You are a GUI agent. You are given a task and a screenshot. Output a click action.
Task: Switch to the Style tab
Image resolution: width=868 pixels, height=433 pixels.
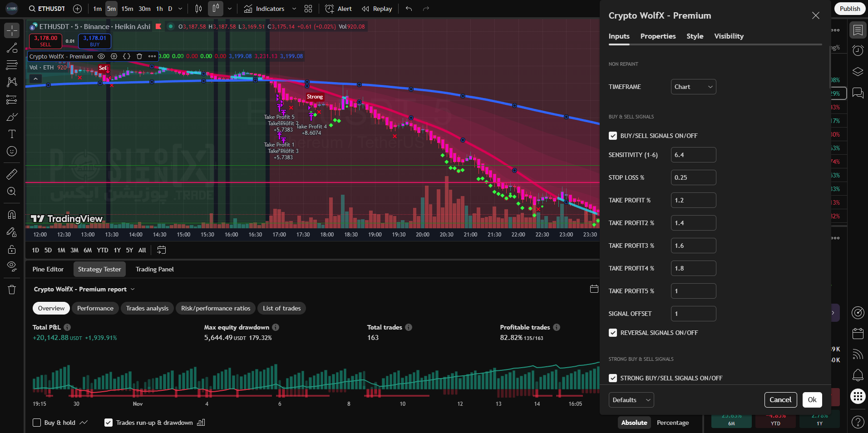(x=695, y=36)
